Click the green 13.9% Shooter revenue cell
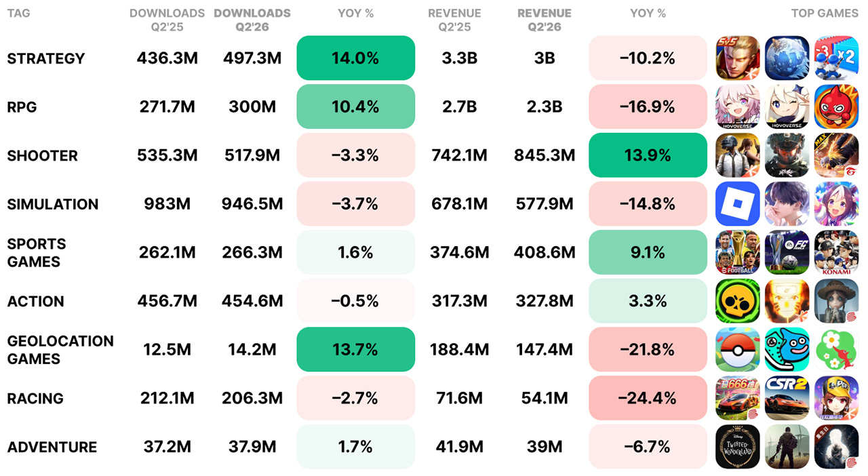The image size is (868, 476). pyautogui.click(x=648, y=155)
